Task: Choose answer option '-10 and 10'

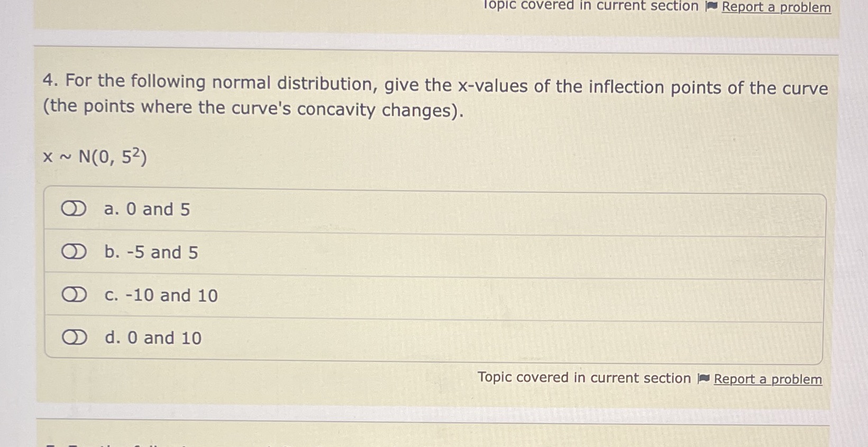Action: (x=160, y=295)
